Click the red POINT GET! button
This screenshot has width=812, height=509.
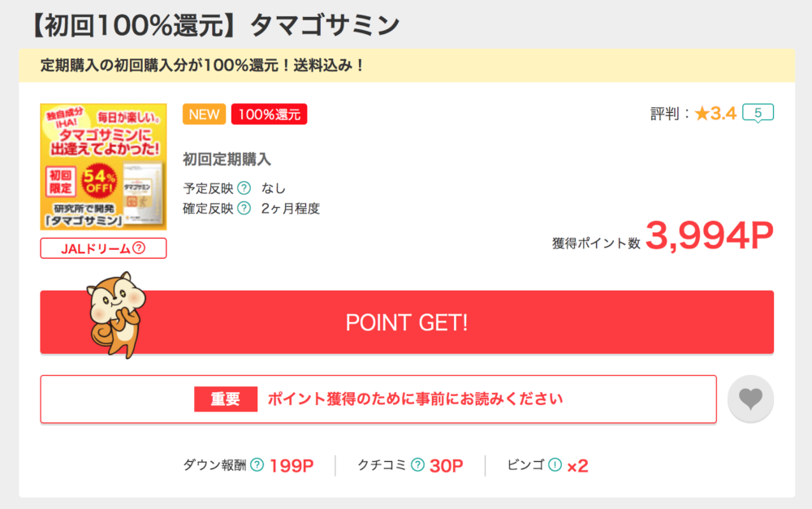(407, 322)
